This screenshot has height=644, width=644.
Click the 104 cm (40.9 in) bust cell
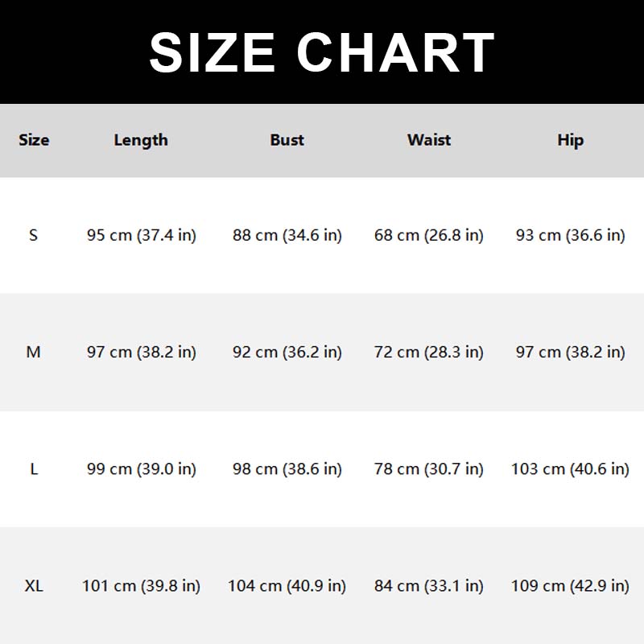coord(287,585)
